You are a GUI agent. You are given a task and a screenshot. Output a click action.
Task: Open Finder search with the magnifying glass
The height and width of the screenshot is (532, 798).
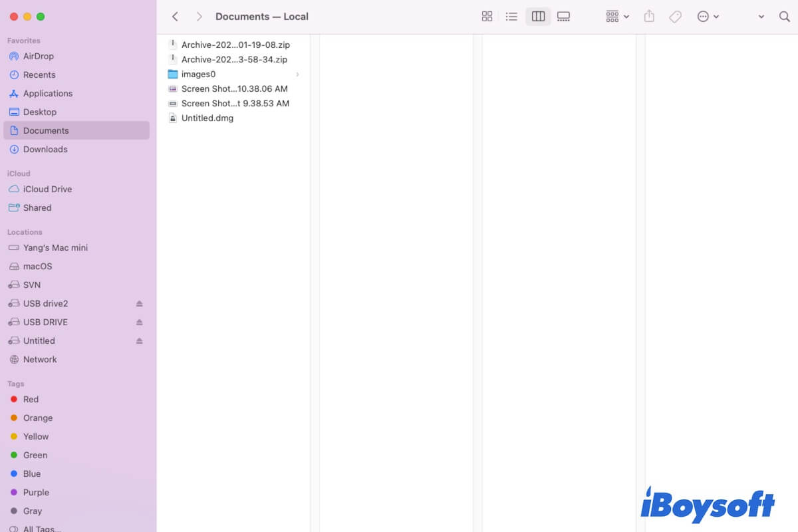(785, 16)
